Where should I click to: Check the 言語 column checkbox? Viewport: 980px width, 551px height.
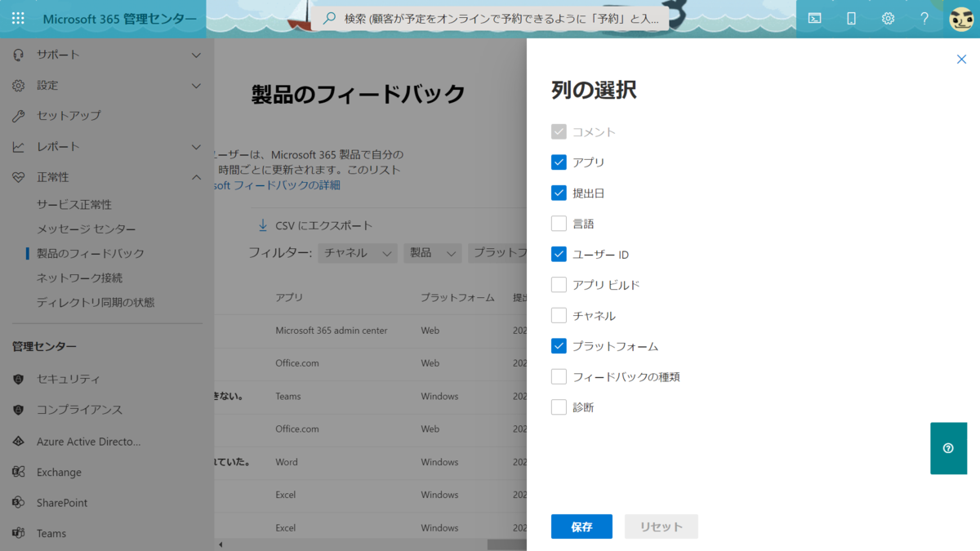[559, 224]
